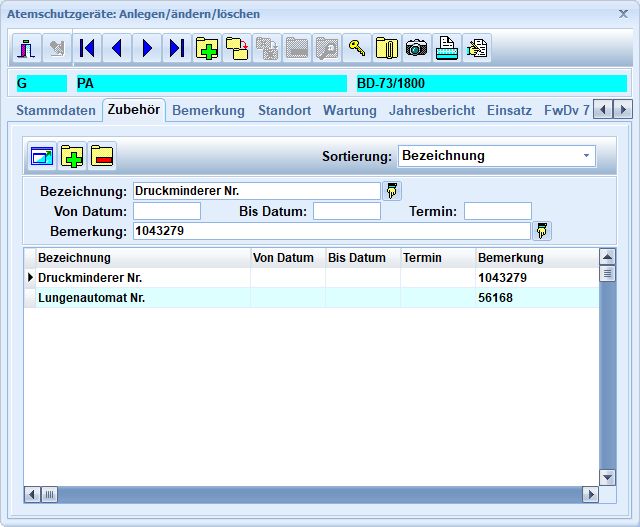640x527 pixels.
Task: Open attachments folder with paperclip icon
Action: click(387, 49)
